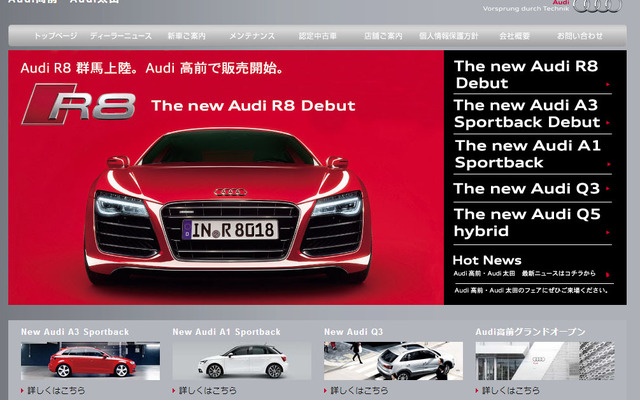
Task: Click the red arrow beside Q5 hybrid
Action: [608, 232]
